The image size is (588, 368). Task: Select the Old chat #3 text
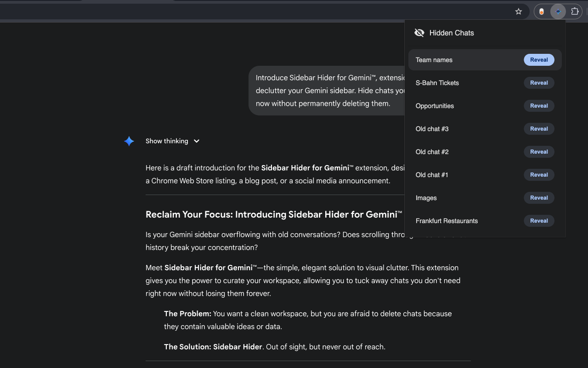[x=432, y=129]
